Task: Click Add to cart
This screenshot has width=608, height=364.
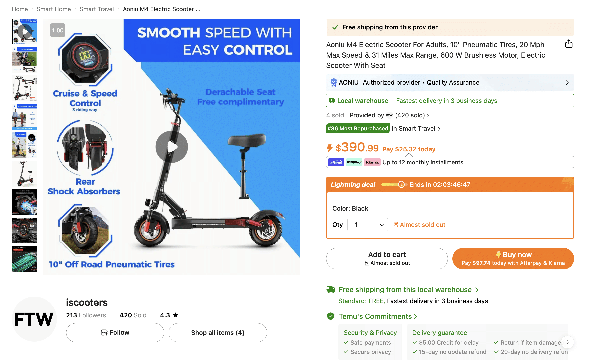Action: 386,258
